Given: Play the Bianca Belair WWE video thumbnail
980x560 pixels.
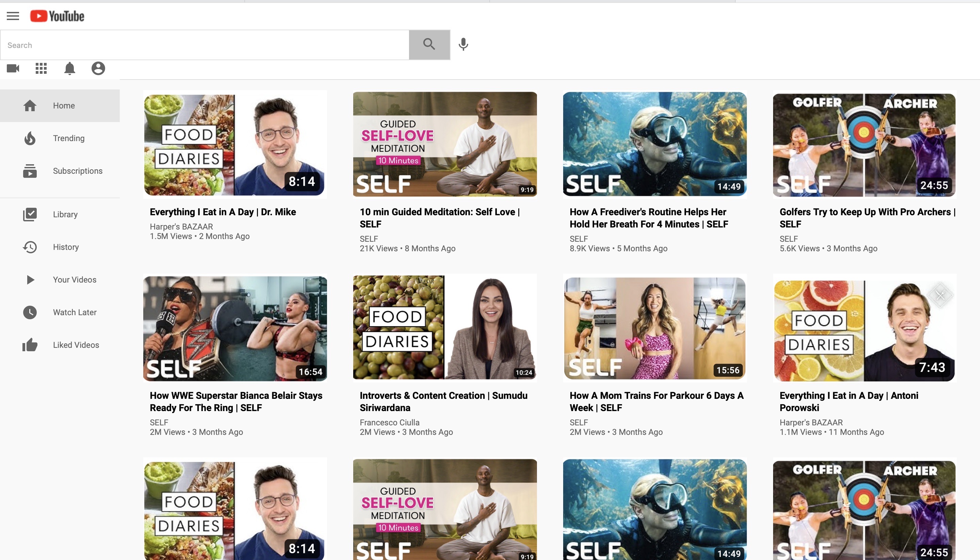Looking at the screenshot, I should (235, 328).
